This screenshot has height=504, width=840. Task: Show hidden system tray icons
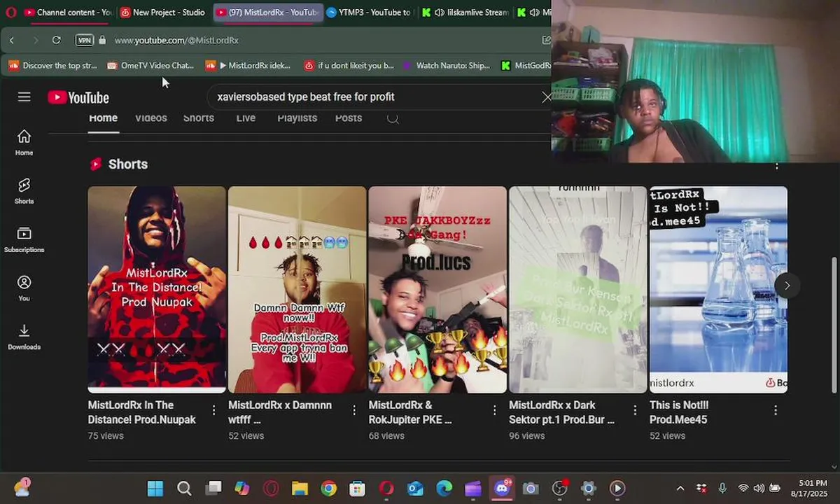coord(680,488)
